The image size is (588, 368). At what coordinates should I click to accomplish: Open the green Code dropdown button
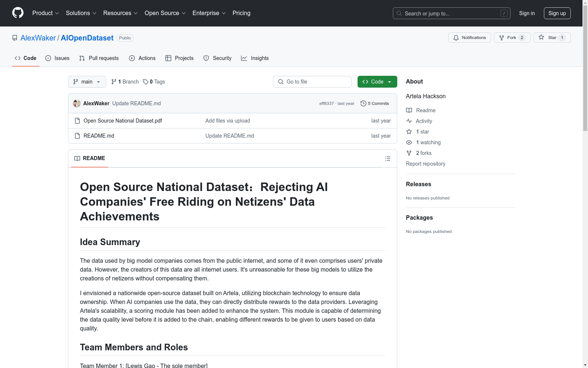377,82
